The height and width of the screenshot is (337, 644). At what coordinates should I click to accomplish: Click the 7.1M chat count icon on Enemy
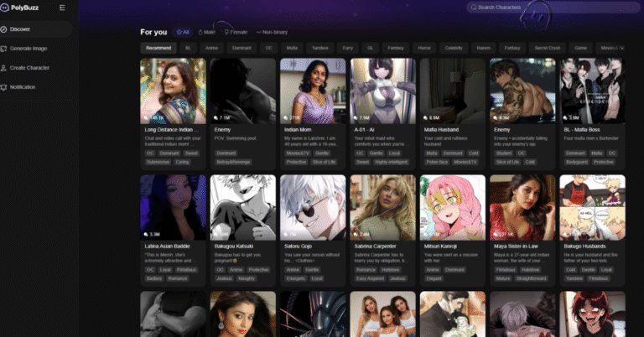(216, 118)
